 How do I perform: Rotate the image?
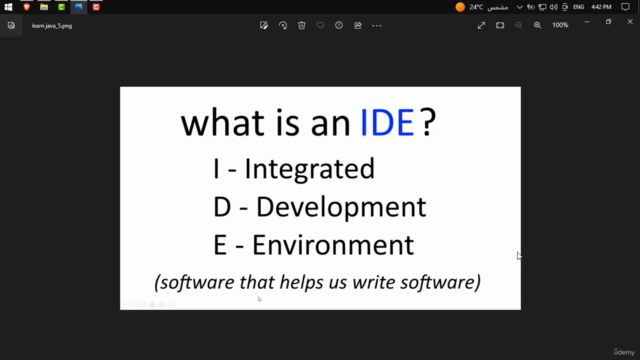283,25
